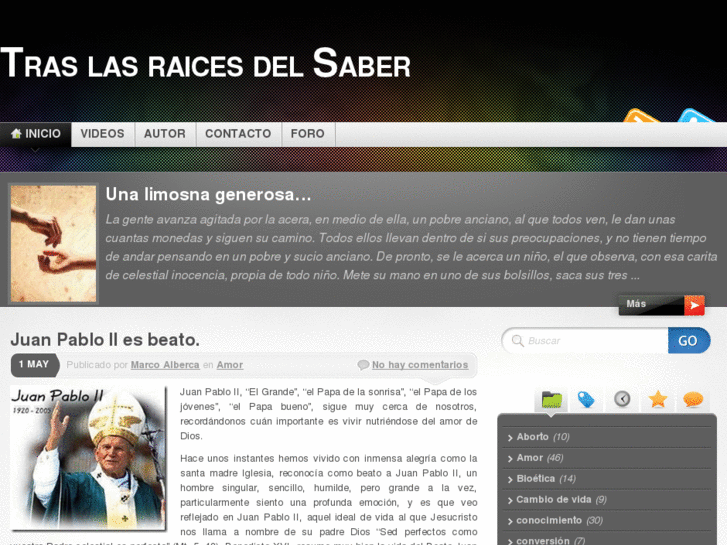Image resolution: width=727 pixels, height=545 pixels.
Task: Select the categories folder icon tab
Action: pyautogui.click(x=551, y=399)
